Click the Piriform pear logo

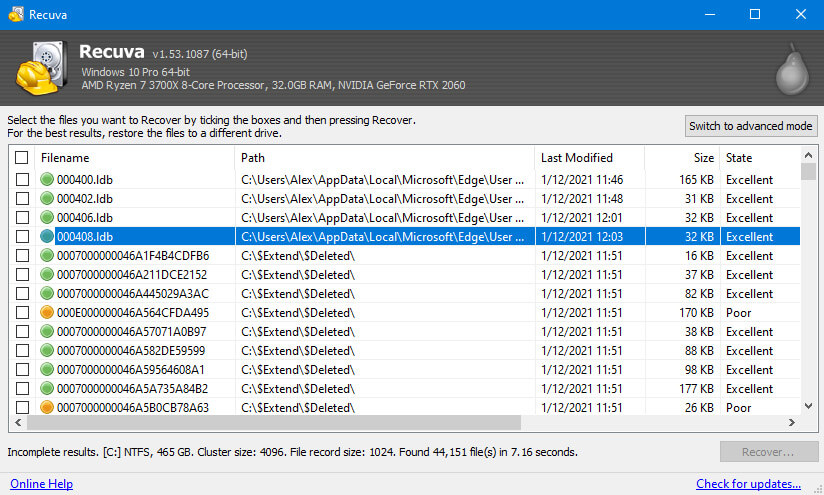pyautogui.click(x=792, y=70)
